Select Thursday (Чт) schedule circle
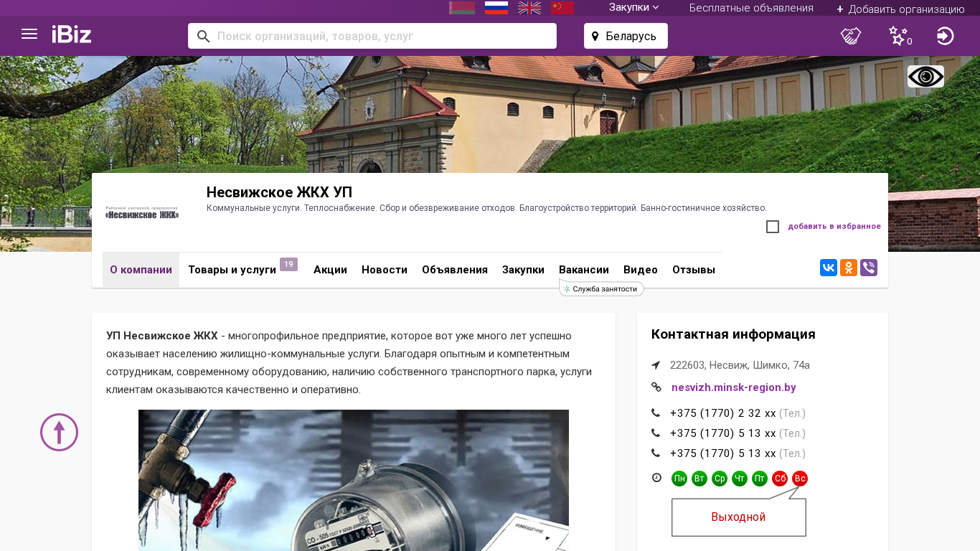 [x=740, y=479]
